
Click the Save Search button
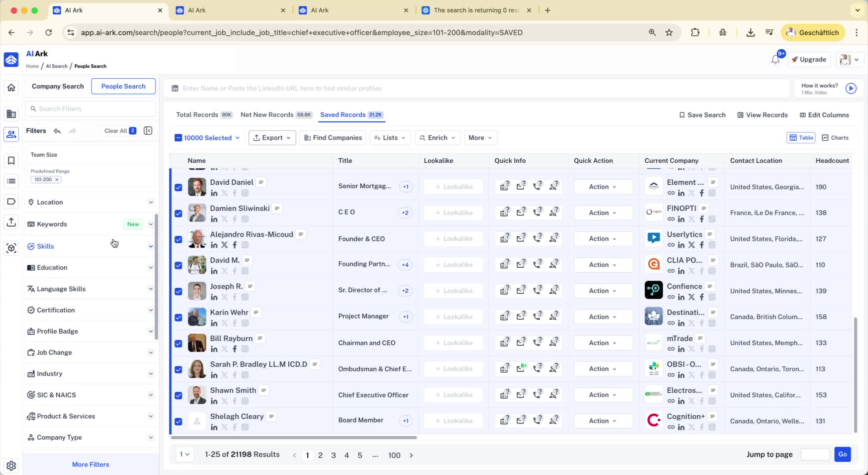(x=702, y=115)
